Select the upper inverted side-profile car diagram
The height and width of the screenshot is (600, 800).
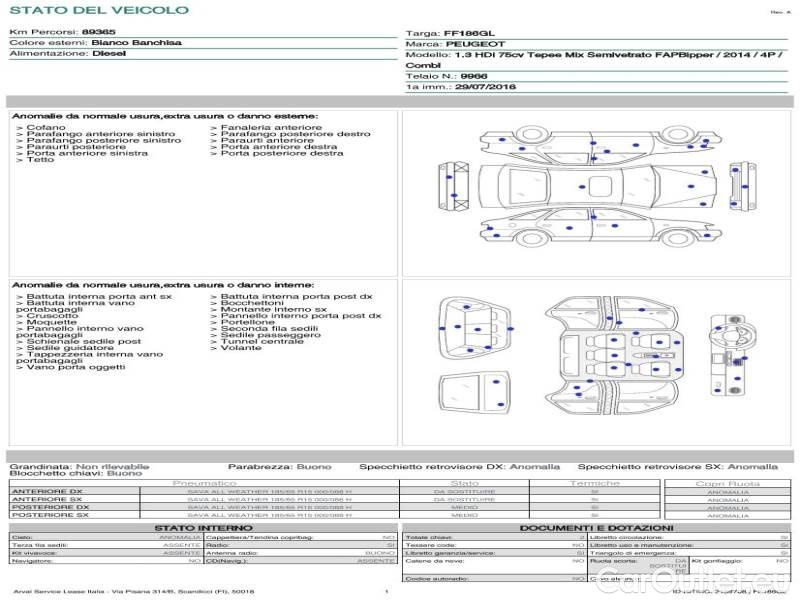[595, 146]
